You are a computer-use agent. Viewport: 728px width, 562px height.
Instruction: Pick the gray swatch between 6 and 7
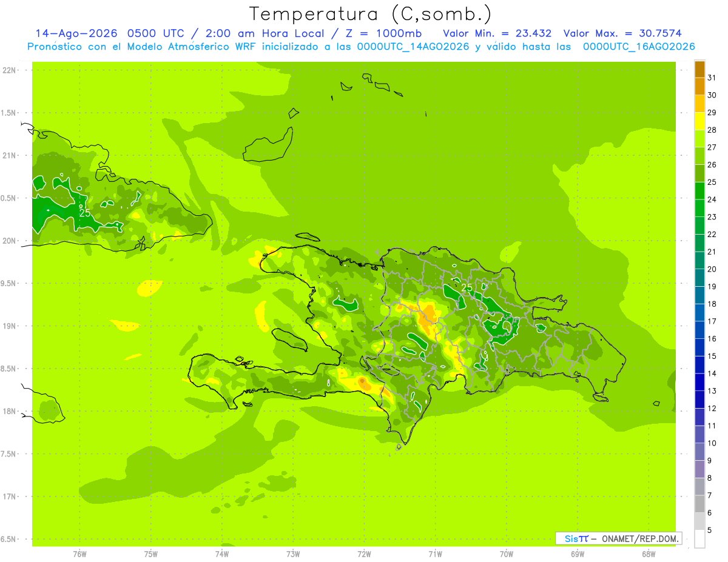pyautogui.click(x=699, y=504)
